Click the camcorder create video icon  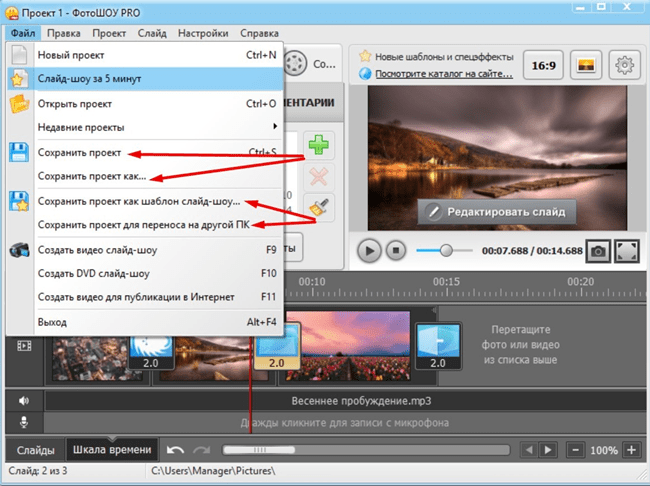pyautogui.click(x=19, y=250)
